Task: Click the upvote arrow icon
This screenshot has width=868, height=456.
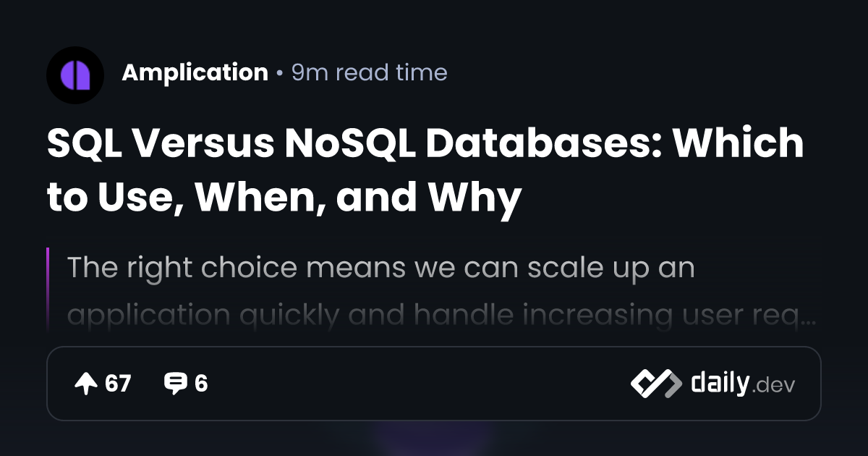Action: (x=86, y=384)
